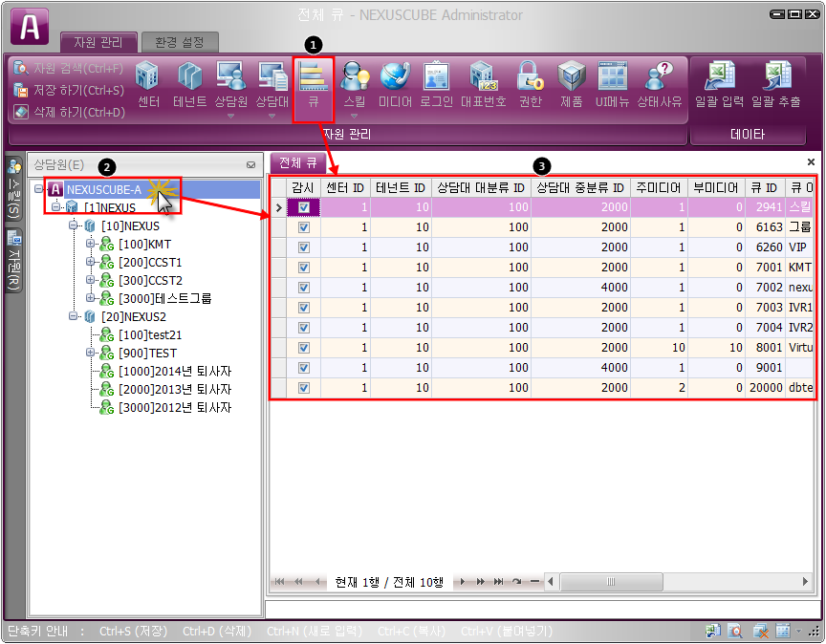The image size is (826, 644).
Task: Click the purple A application logo button
Action: coord(30,27)
